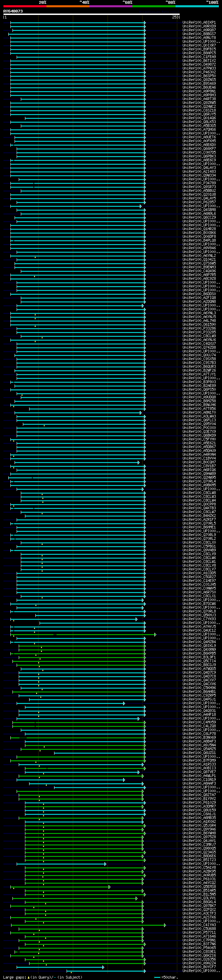222x980 pixels.
Task: Select the UniRef100_Q70RL8 entry
Action: point(199,612)
